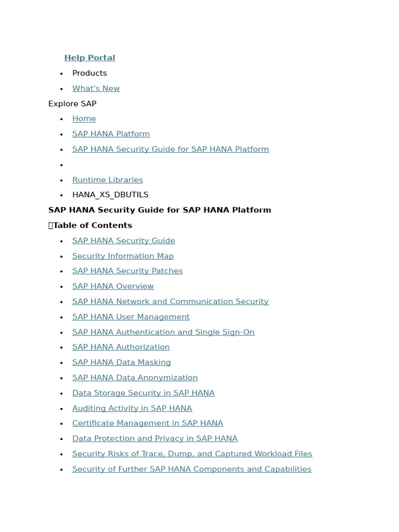Click the Explore SAP text
Viewport: 399px width, 532px height.
pyautogui.click(x=72, y=103)
